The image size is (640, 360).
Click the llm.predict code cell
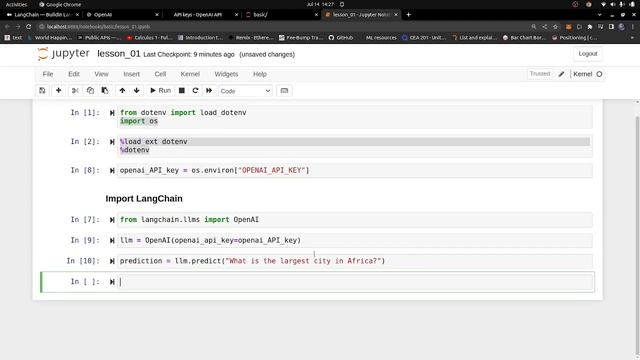point(355,261)
